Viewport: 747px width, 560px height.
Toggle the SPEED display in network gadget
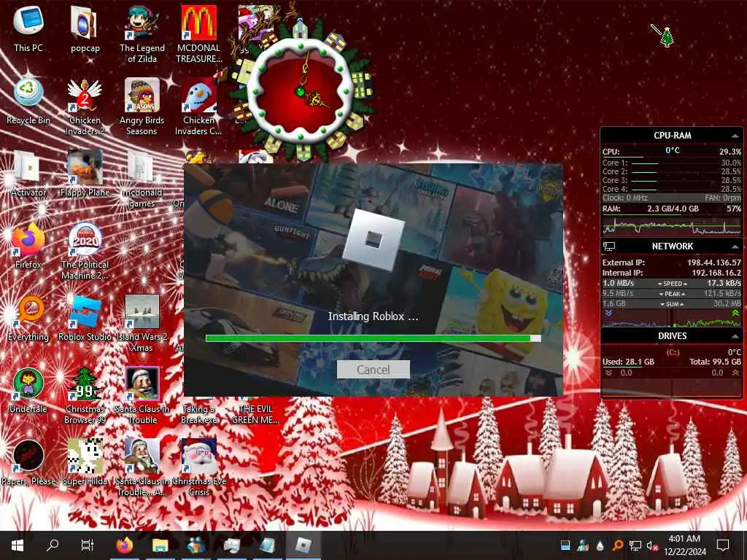click(x=672, y=284)
